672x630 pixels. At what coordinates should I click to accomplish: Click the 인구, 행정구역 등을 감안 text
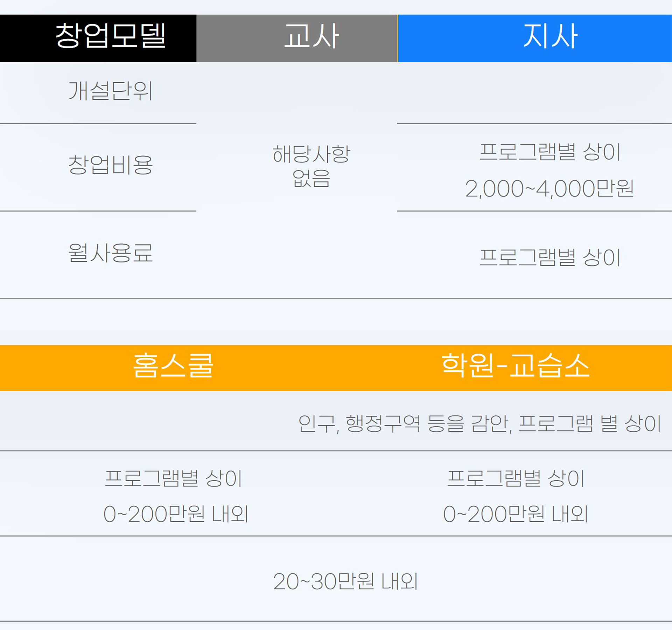pos(405,424)
